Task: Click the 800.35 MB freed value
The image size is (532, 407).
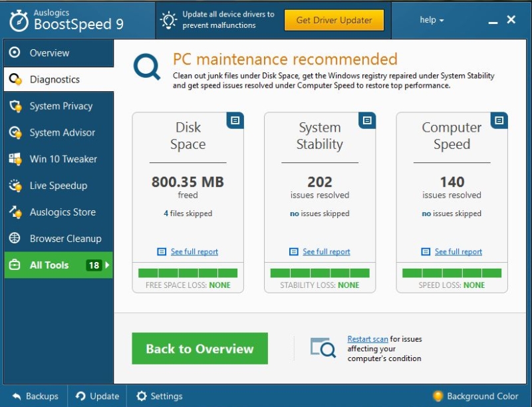Action: (x=188, y=182)
